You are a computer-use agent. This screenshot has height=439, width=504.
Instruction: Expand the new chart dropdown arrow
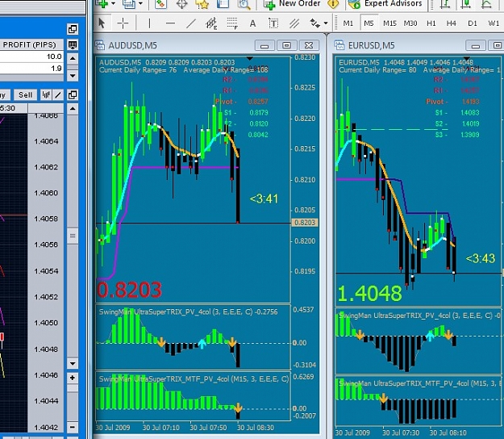113,4
